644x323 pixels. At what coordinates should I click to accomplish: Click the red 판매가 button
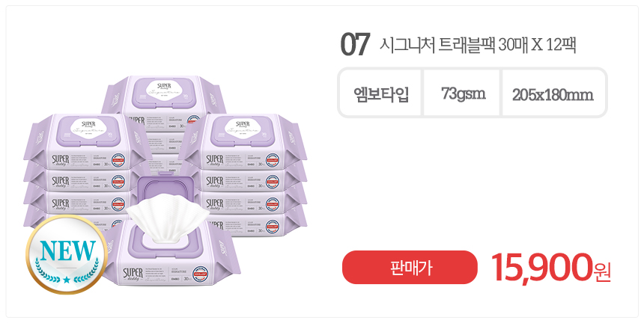[410, 267]
